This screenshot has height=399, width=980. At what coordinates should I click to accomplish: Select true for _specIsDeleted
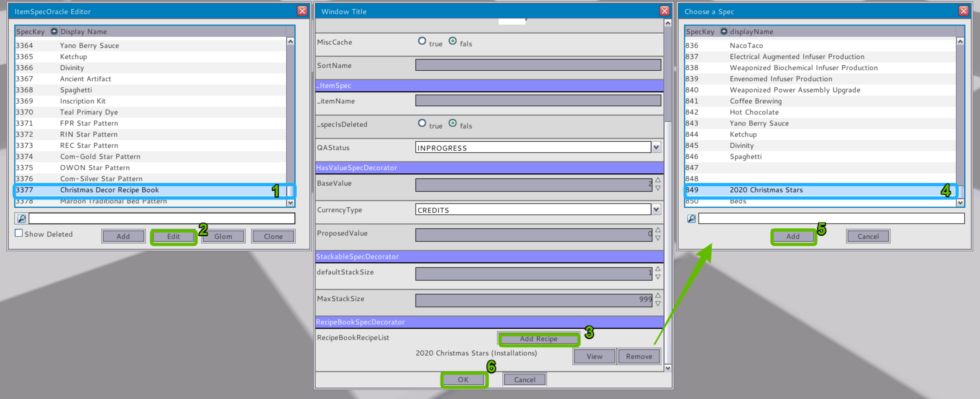click(422, 123)
